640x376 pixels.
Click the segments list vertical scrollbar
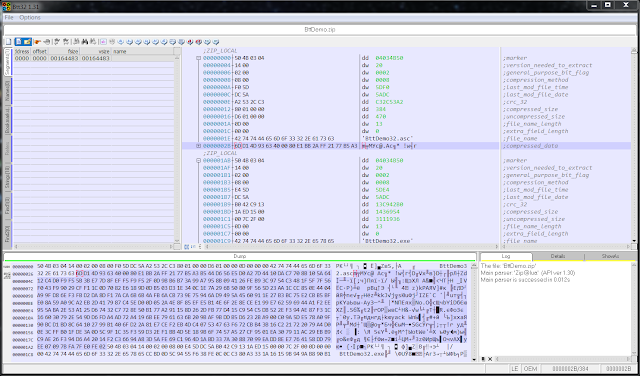(177, 149)
